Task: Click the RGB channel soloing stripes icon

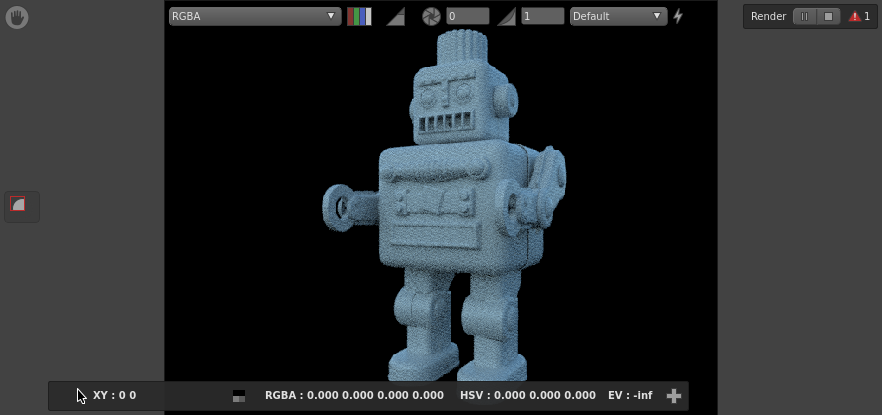Action: point(359,16)
